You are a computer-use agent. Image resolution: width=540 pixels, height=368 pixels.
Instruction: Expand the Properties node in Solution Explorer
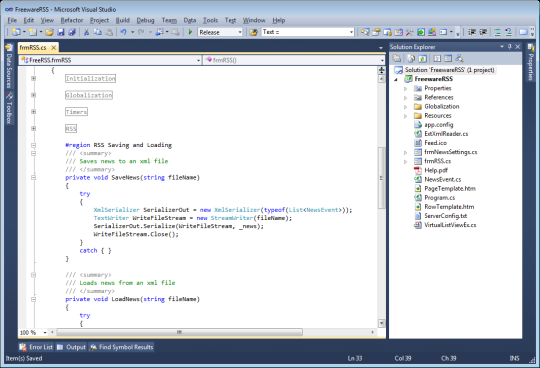point(406,88)
